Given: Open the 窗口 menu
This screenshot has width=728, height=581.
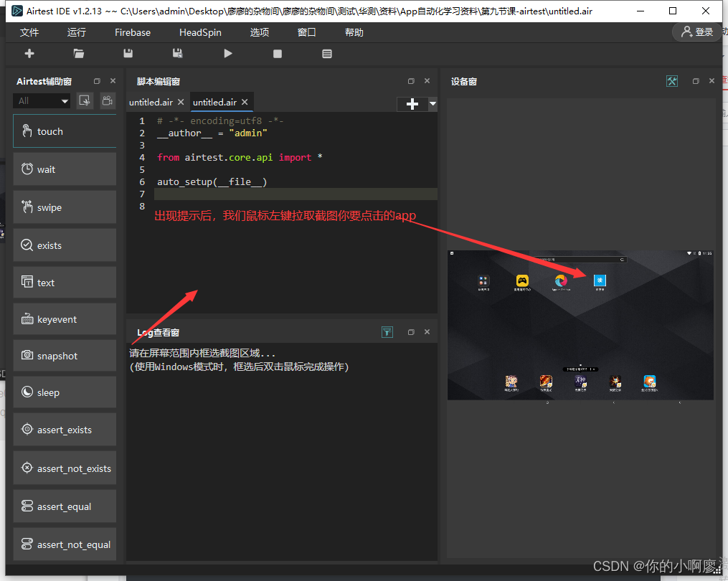Looking at the screenshot, I should [307, 32].
